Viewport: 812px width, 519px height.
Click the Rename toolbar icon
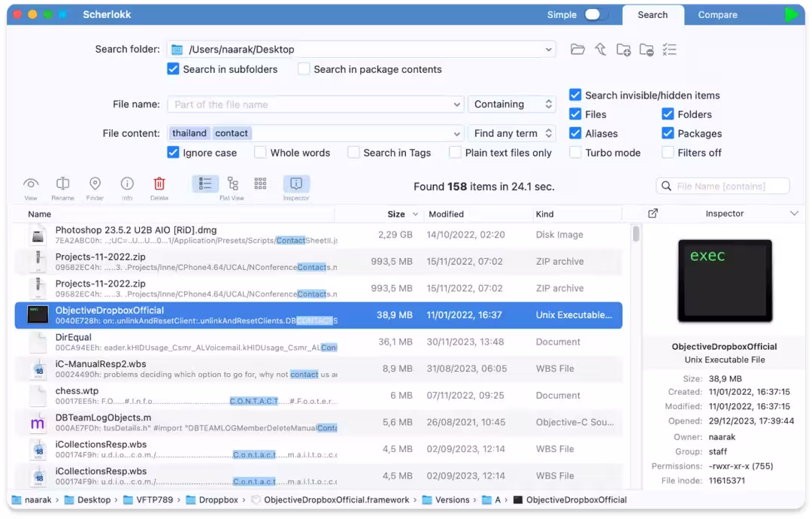pos(62,184)
